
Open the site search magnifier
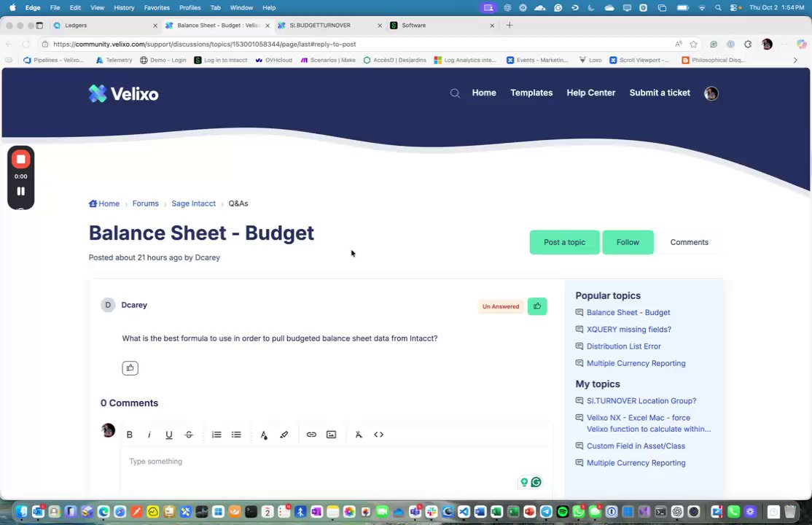coord(455,93)
